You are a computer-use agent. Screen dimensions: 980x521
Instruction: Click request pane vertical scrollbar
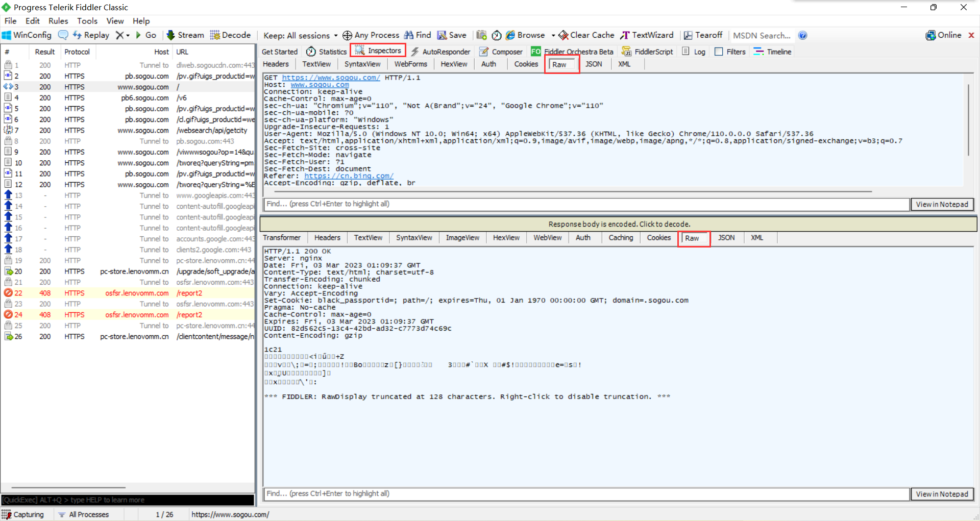pyautogui.click(x=968, y=120)
